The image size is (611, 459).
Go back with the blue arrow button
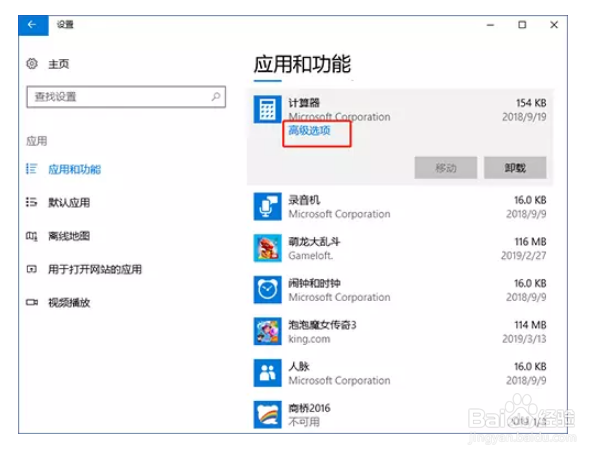click(x=33, y=25)
